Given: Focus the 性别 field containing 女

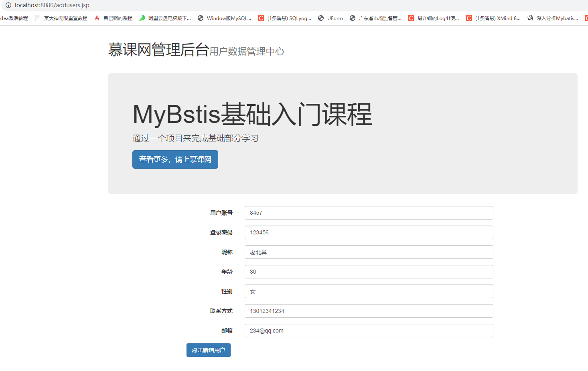Looking at the screenshot, I should point(369,291).
